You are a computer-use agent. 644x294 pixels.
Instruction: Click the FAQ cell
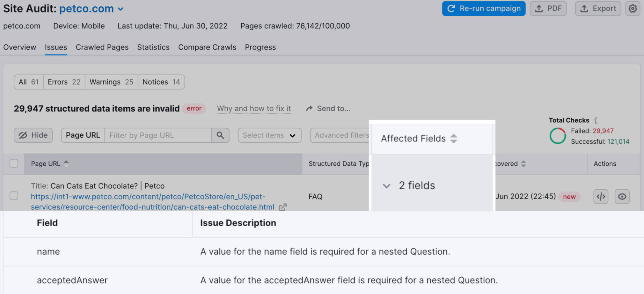pos(315,197)
